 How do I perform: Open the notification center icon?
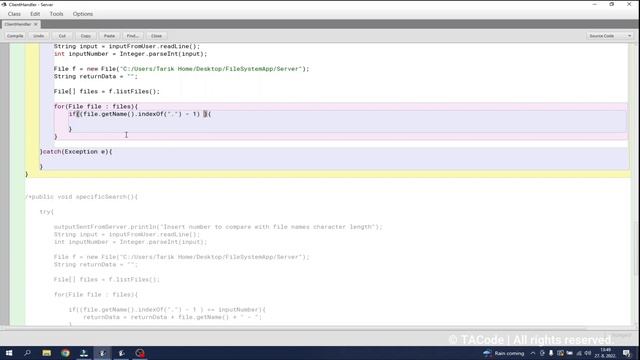pyautogui.click(x=627, y=353)
